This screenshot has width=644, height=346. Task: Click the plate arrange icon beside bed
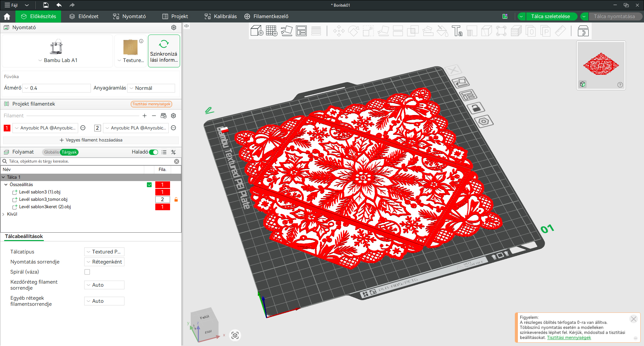(468, 95)
